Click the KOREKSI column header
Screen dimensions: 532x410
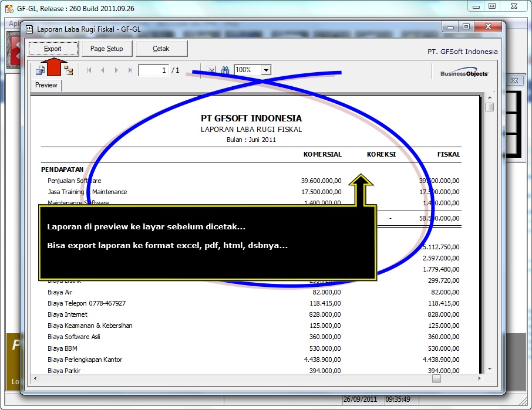point(381,154)
